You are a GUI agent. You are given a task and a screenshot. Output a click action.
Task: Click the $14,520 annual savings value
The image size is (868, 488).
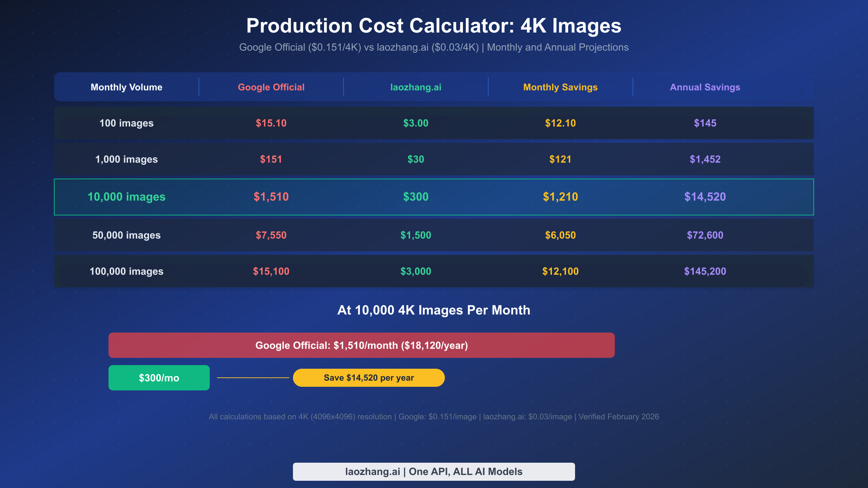pyautogui.click(x=705, y=197)
